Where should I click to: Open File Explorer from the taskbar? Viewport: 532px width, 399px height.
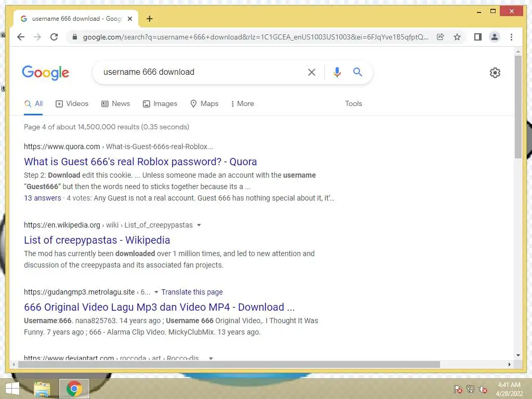[42, 389]
